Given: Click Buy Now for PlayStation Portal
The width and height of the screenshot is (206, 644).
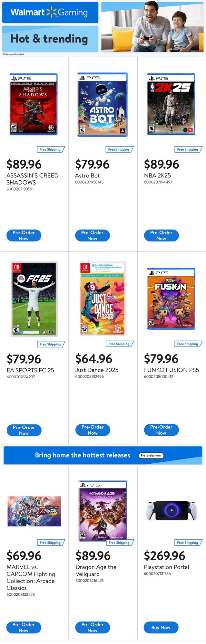Looking at the screenshot, I should click(x=161, y=627).
